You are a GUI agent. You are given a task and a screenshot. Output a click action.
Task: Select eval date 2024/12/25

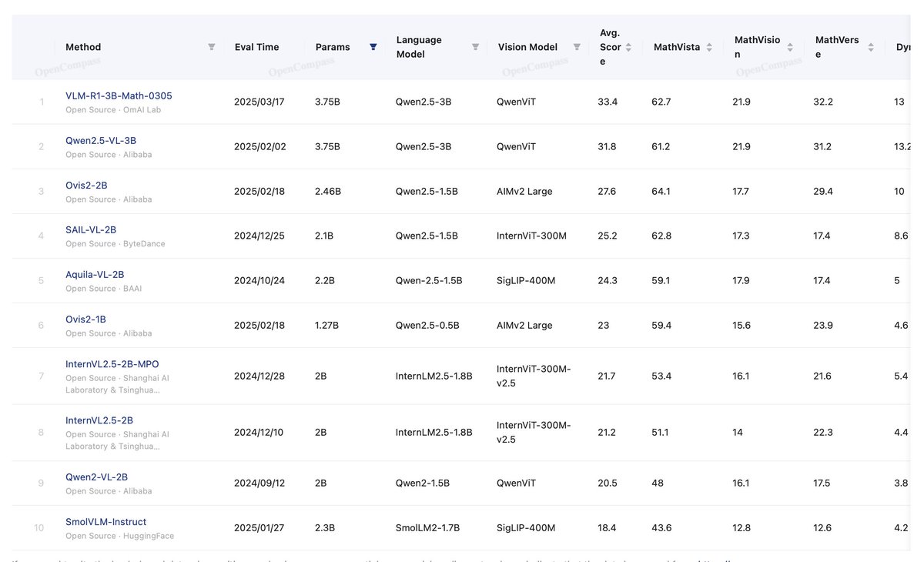click(259, 236)
